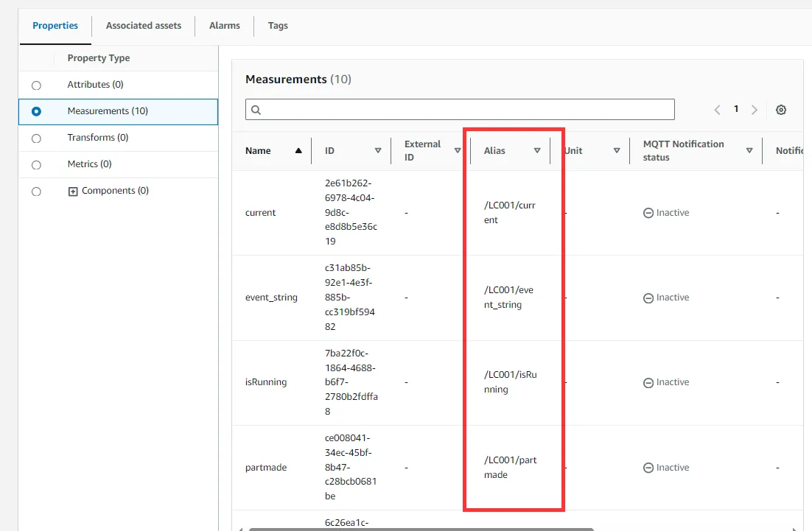The image size is (812, 531).
Task: Click the measurements search field
Action: 460,109
